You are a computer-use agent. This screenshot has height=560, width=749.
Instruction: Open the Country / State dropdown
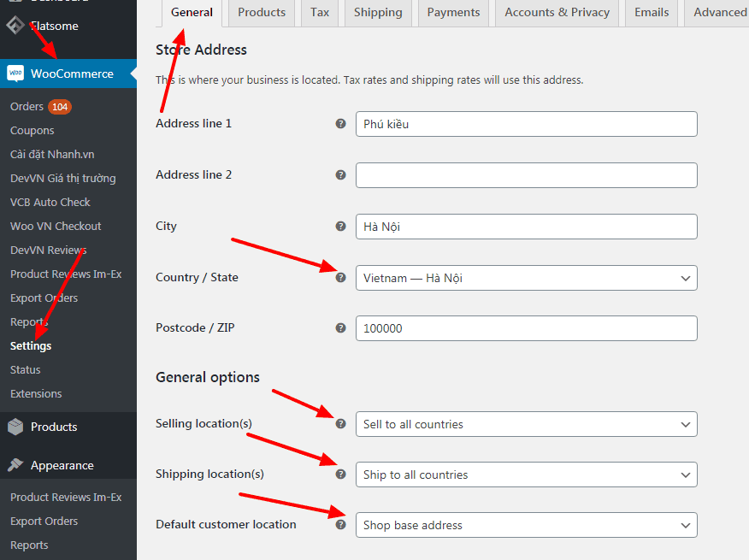tap(526, 278)
